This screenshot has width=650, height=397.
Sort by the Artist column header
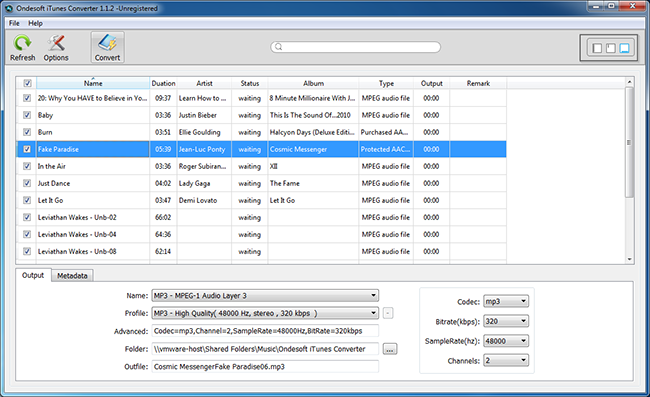click(x=204, y=83)
